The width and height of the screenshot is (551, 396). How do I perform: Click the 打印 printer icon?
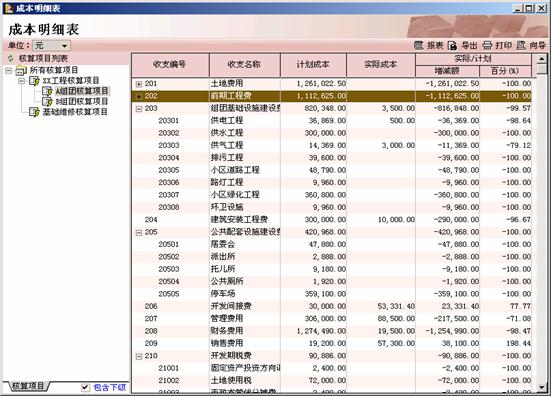pos(487,45)
